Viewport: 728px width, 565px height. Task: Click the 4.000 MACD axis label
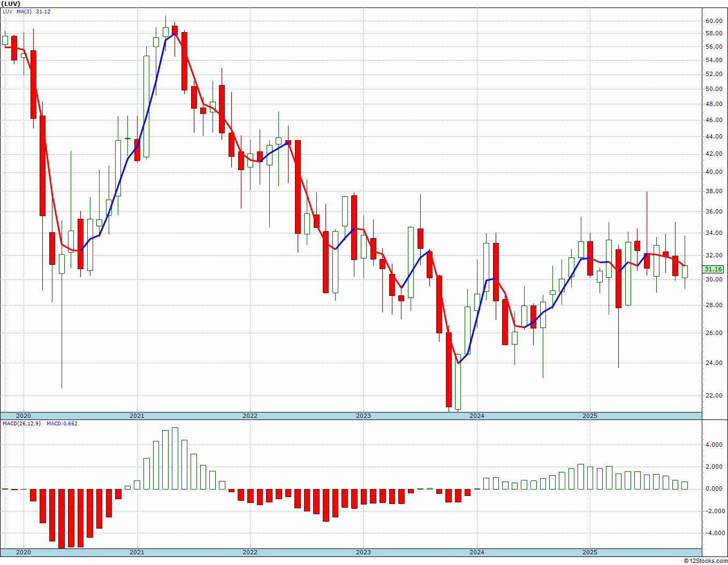point(715,445)
